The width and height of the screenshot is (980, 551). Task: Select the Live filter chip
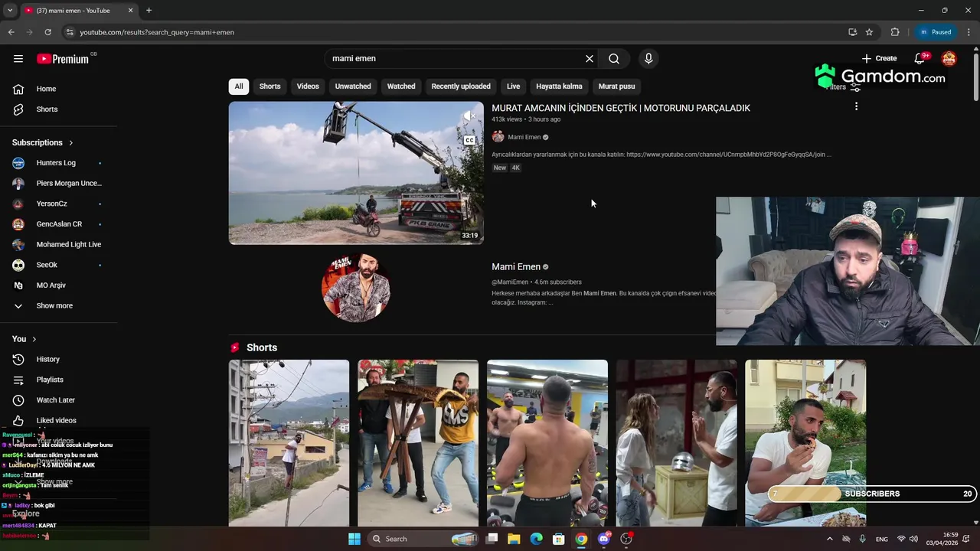[513, 86]
